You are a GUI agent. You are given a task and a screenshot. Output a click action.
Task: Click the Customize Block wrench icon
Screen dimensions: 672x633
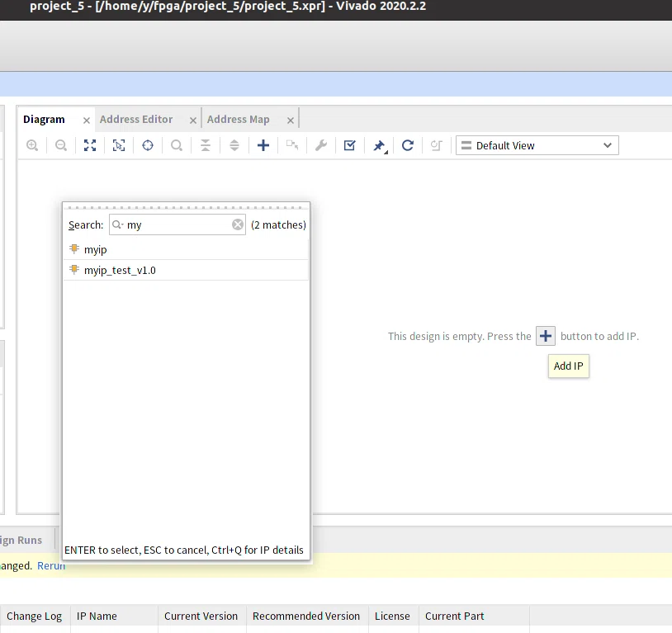[x=321, y=145]
